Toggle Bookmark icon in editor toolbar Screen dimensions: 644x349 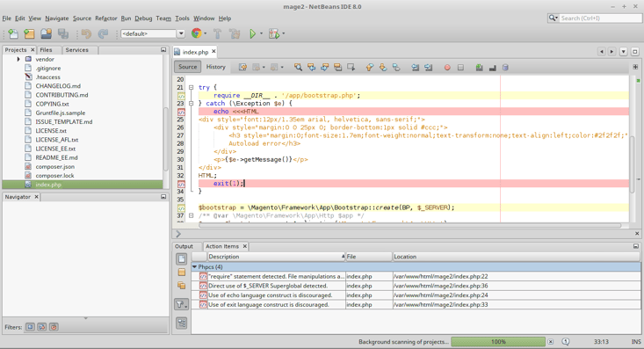pyautogui.click(x=396, y=67)
